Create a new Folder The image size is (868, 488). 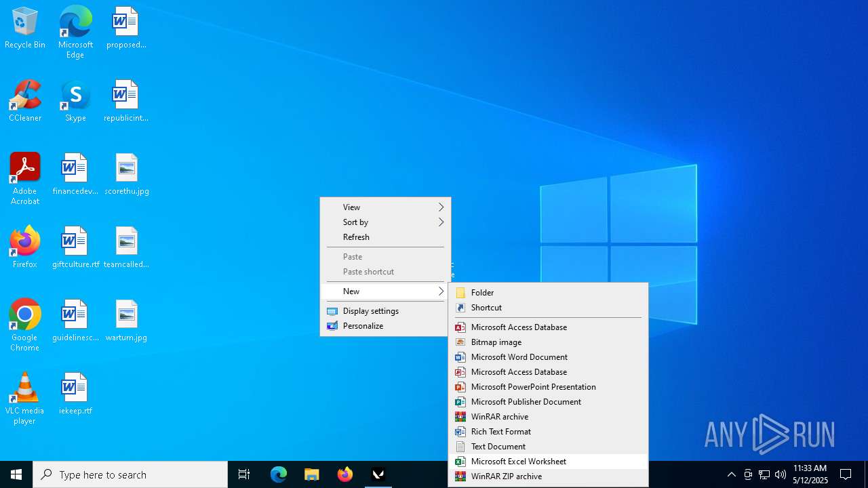click(x=548, y=293)
